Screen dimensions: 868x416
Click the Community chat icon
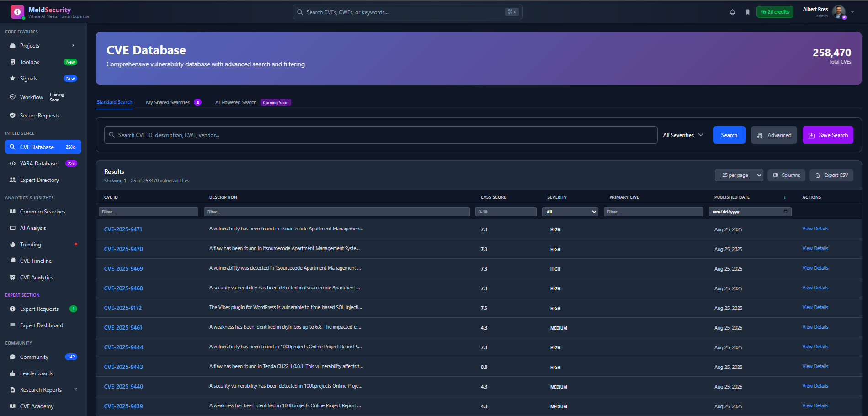coord(12,357)
